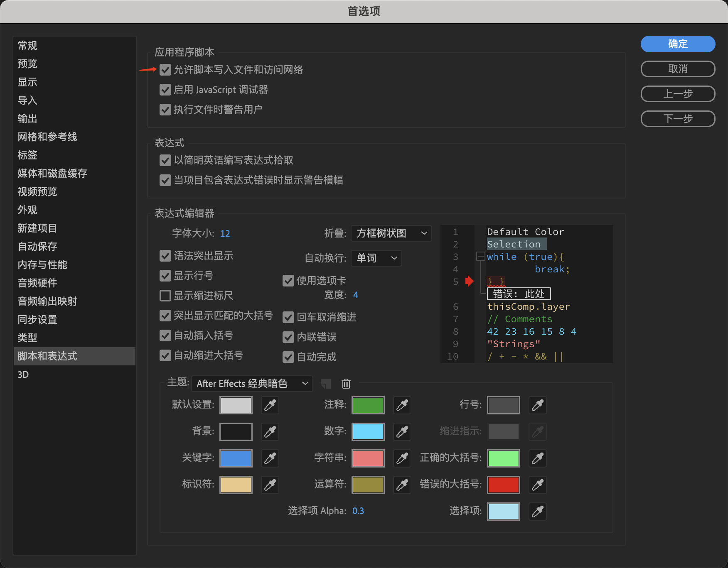
Task: Change 自动换行 from 单词 dropdown
Action: [x=376, y=258]
